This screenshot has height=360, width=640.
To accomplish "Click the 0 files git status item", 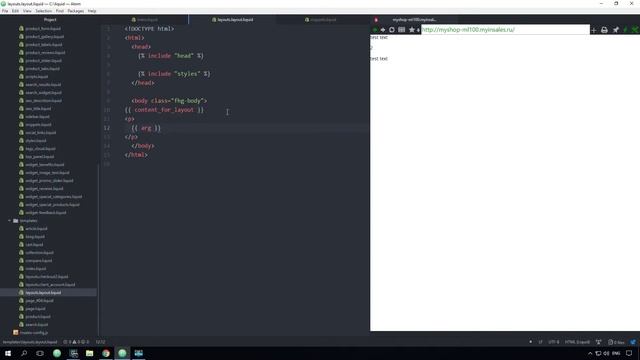I will [x=616, y=342].
